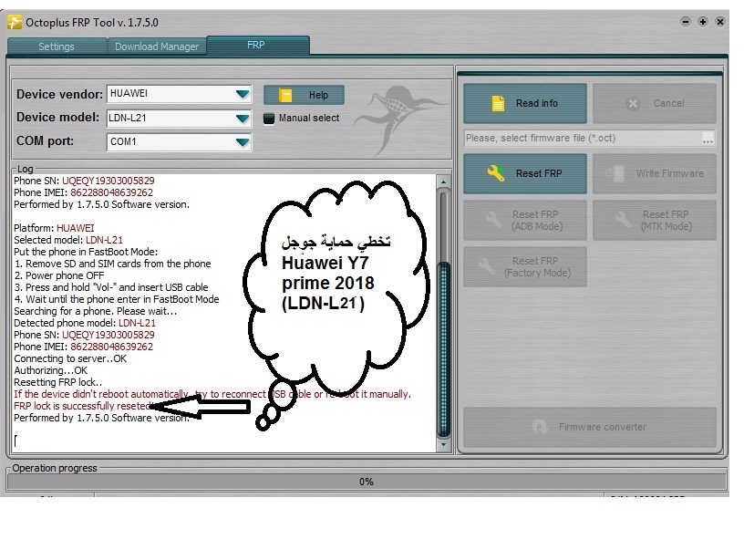
Task: Maximize the Octoplus FRP Tool window
Action: (703, 21)
